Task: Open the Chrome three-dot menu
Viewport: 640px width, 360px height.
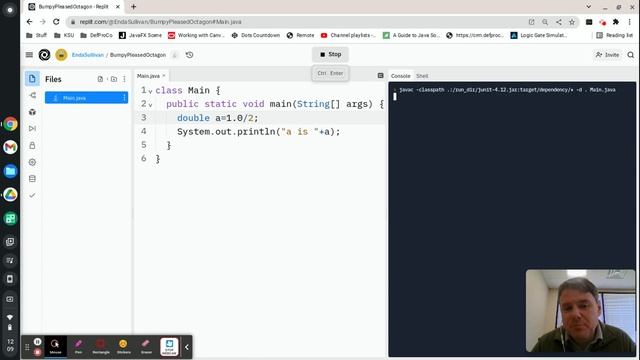Action: pos(630,22)
